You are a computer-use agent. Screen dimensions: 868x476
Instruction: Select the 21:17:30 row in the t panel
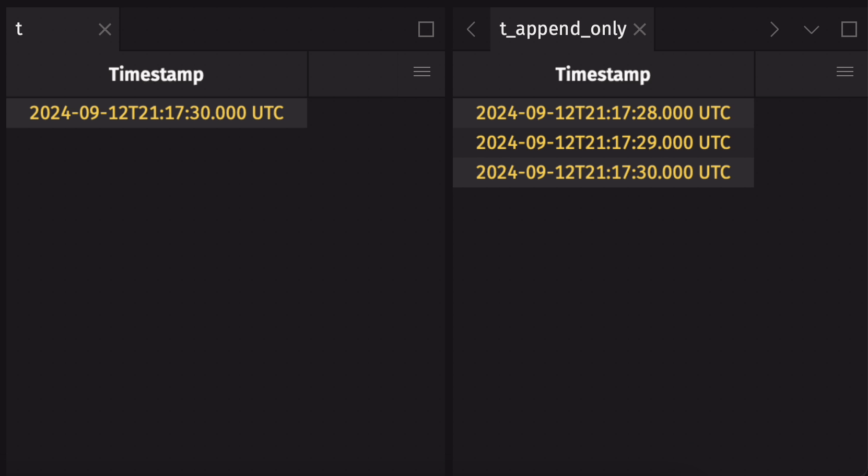tap(157, 113)
